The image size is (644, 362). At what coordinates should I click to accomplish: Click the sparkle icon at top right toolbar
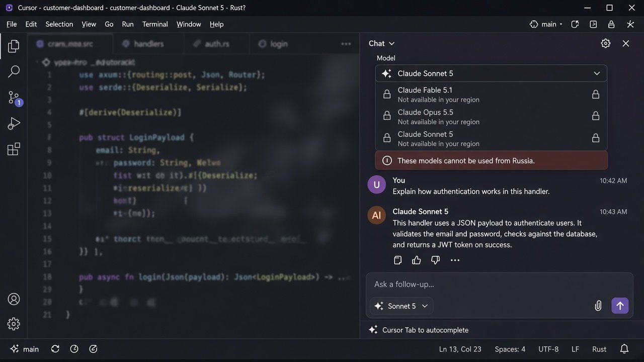click(x=630, y=24)
